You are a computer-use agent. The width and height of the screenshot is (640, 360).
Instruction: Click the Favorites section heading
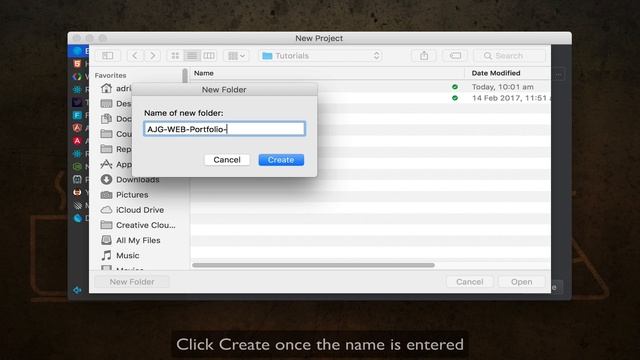[110, 75]
